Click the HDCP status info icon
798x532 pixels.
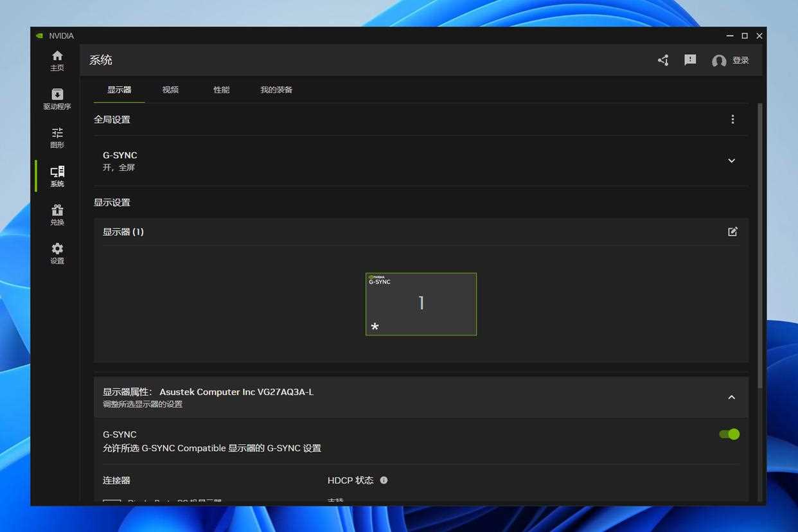384,480
